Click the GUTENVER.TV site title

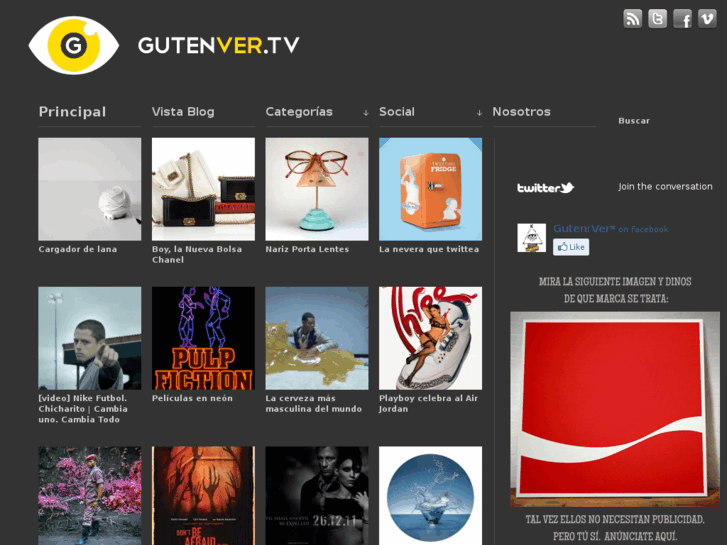pyautogui.click(x=218, y=45)
